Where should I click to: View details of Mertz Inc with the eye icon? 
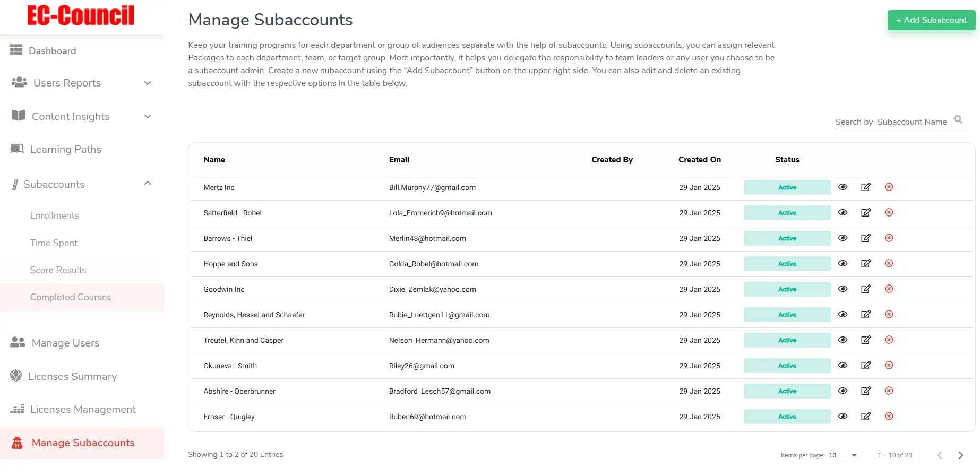pos(843,187)
